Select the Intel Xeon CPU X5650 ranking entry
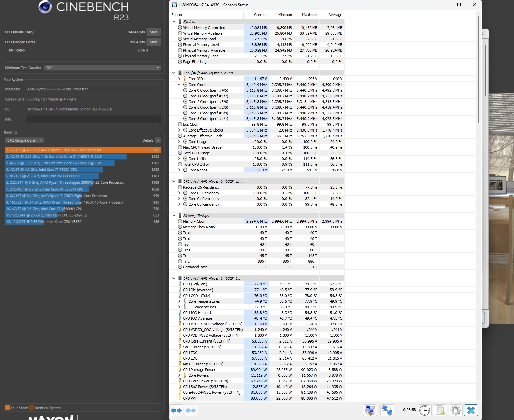Screen dimensions: 514x420 pyautogui.click(x=83, y=222)
